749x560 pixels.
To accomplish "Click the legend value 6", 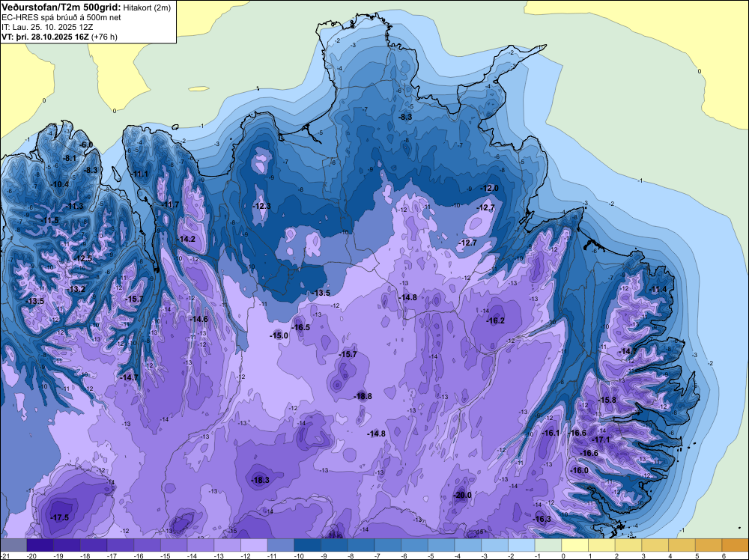I will [x=724, y=556].
